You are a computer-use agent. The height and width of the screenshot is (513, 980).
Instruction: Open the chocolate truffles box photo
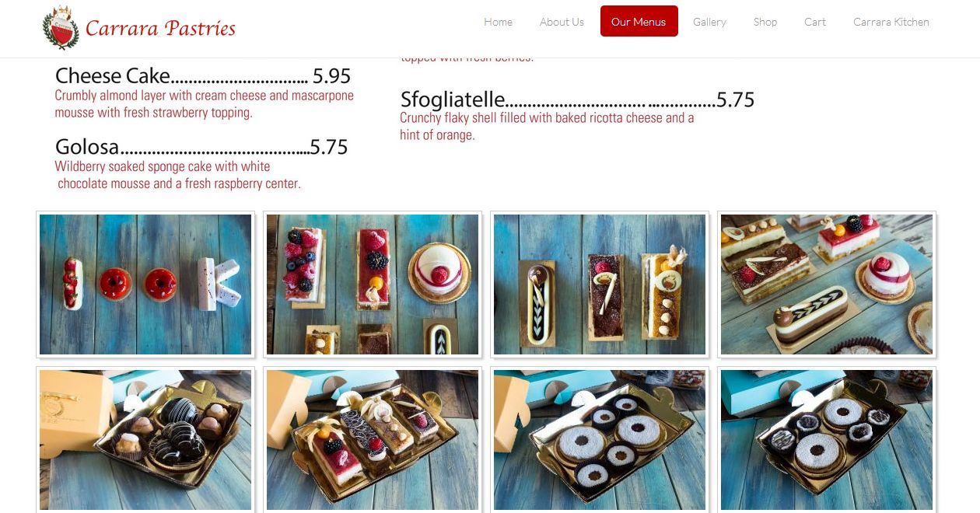(145, 440)
